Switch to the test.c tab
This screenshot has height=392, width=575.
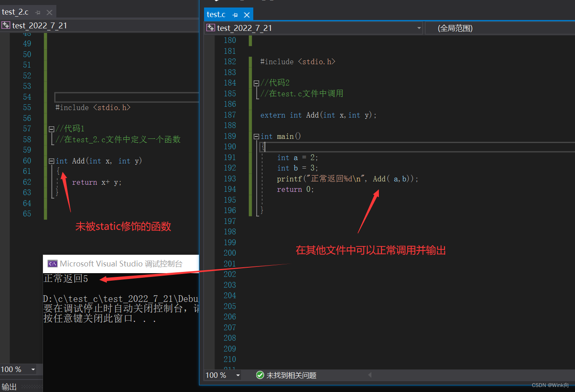(216, 15)
